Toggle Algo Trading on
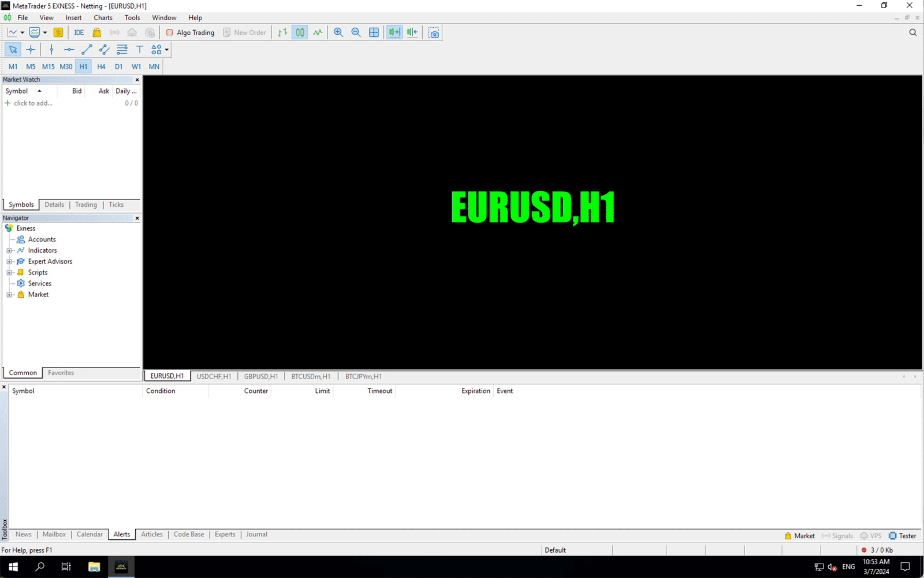This screenshot has width=924, height=578. pyautogui.click(x=191, y=32)
